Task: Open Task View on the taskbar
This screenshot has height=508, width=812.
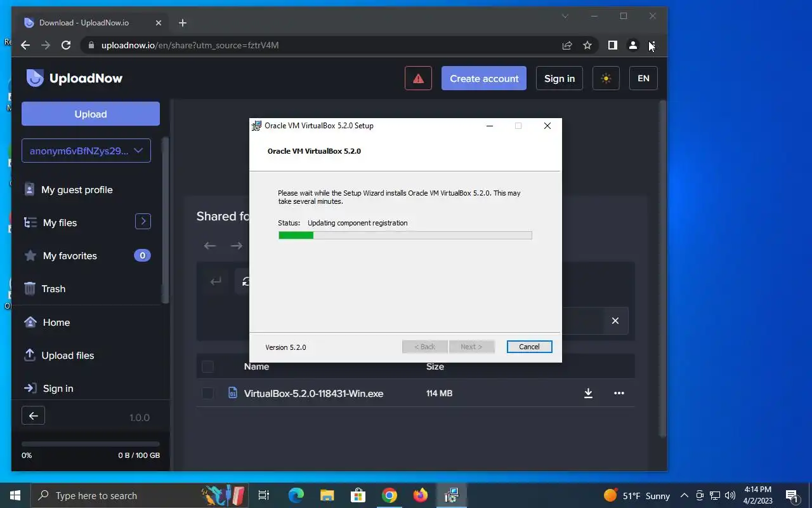Action: pyautogui.click(x=264, y=495)
